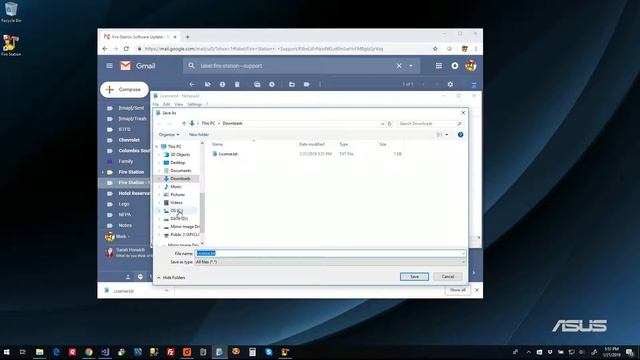Click Gmail Move to folder icon

click(292, 84)
